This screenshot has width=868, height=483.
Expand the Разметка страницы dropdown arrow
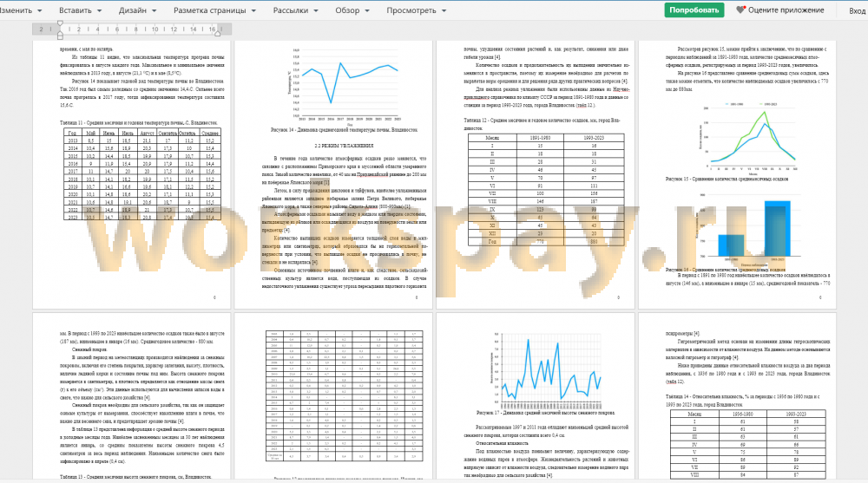pyautogui.click(x=253, y=10)
